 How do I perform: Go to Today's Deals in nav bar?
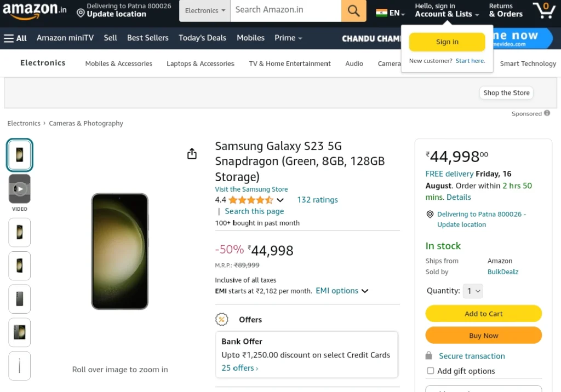click(x=203, y=38)
